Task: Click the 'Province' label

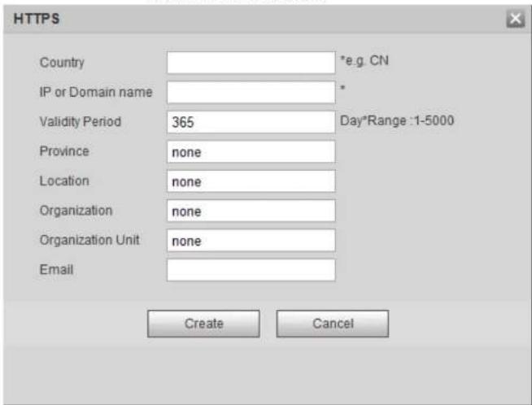Action: pos(64,151)
